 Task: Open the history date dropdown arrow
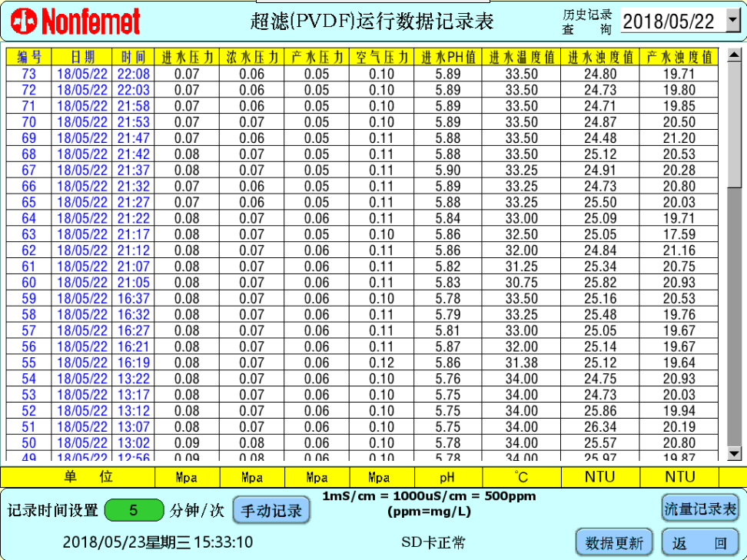click(732, 22)
